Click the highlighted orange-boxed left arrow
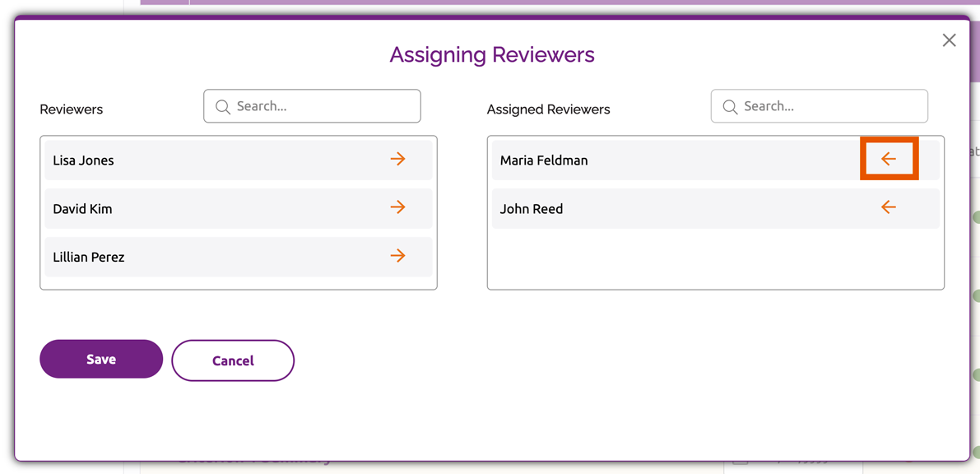Viewport: 980px width, 474px height. 889,159
